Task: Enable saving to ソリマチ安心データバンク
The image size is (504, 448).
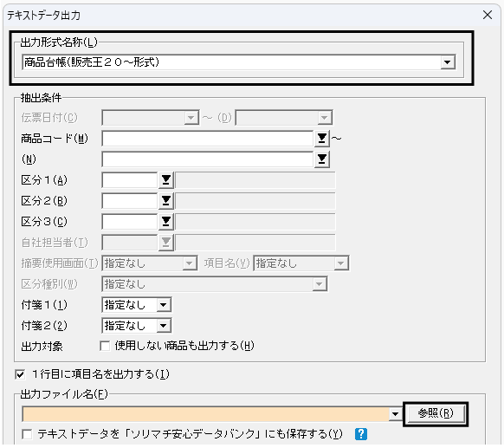Action: (27, 434)
